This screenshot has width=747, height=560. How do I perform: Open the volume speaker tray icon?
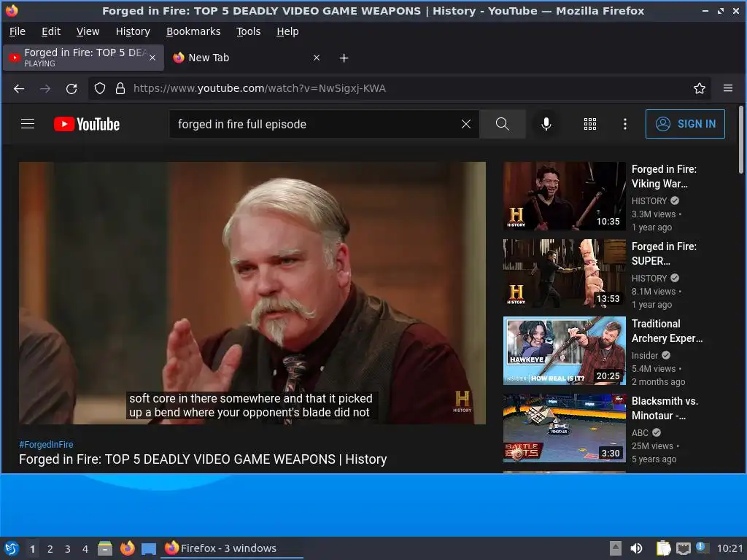(x=636, y=548)
